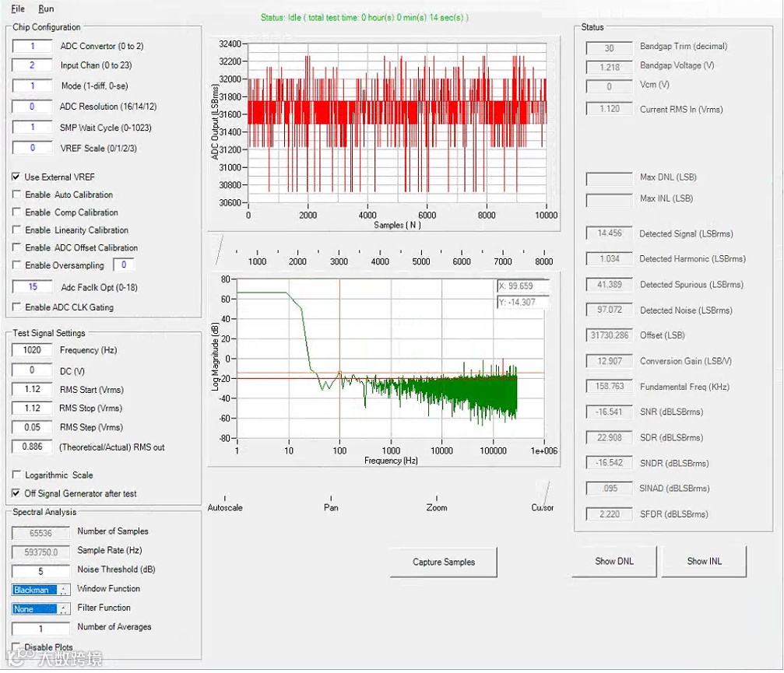Click the ADC Convertor input field

click(x=32, y=46)
